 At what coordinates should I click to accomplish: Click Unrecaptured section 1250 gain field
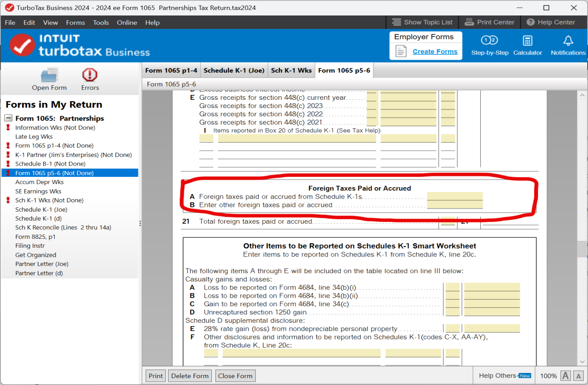click(x=492, y=312)
